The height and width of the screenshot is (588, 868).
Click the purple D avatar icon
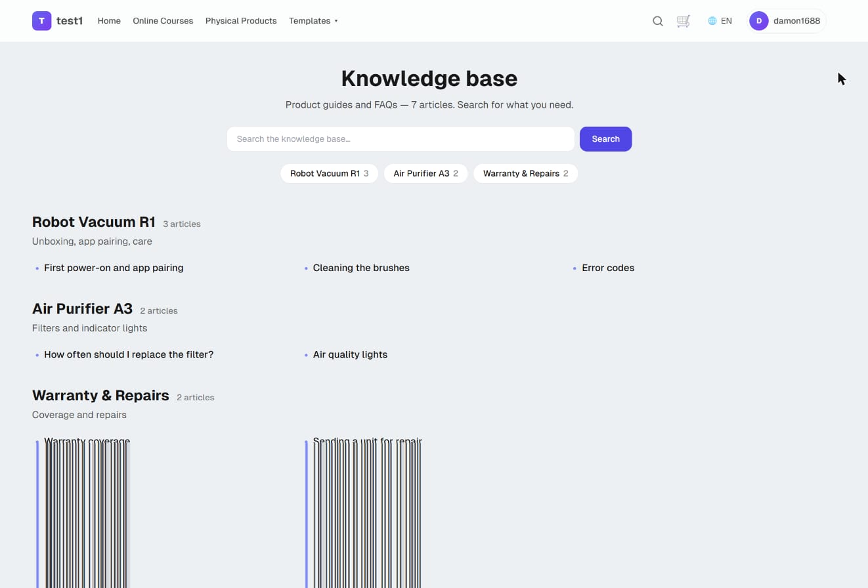(759, 21)
